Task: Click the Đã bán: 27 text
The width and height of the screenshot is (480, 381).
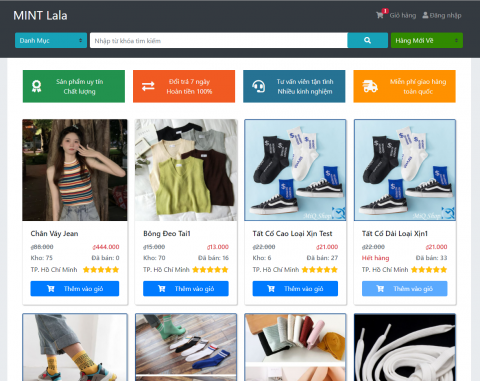Action: 322,258
